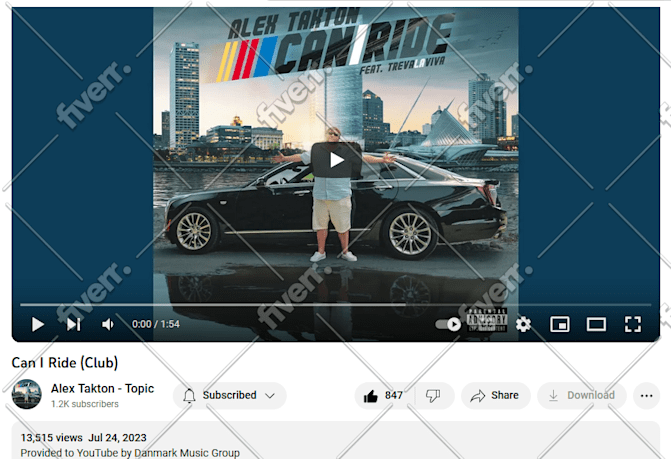671x459 pixels.
Task: Seek along the video progress bar
Action: click(336, 305)
